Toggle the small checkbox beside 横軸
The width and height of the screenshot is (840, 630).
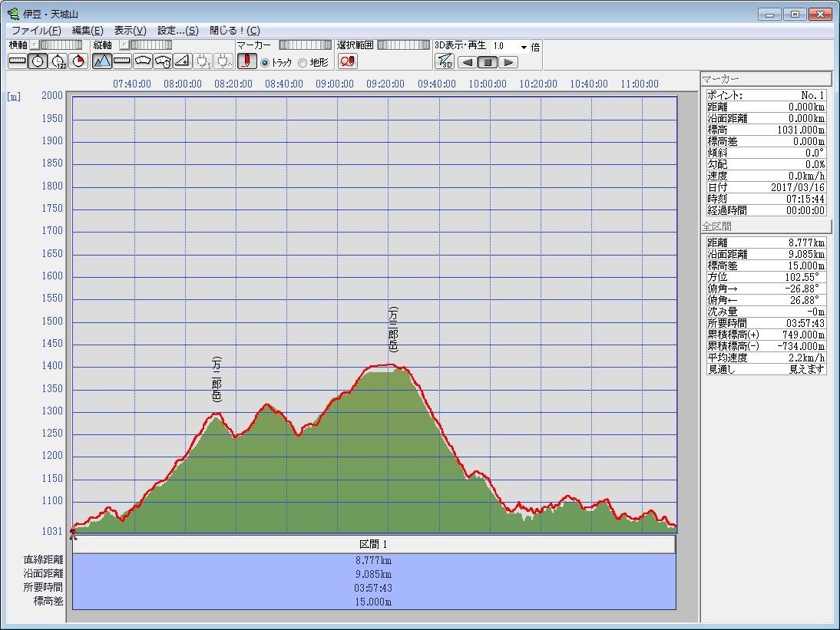point(35,45)
